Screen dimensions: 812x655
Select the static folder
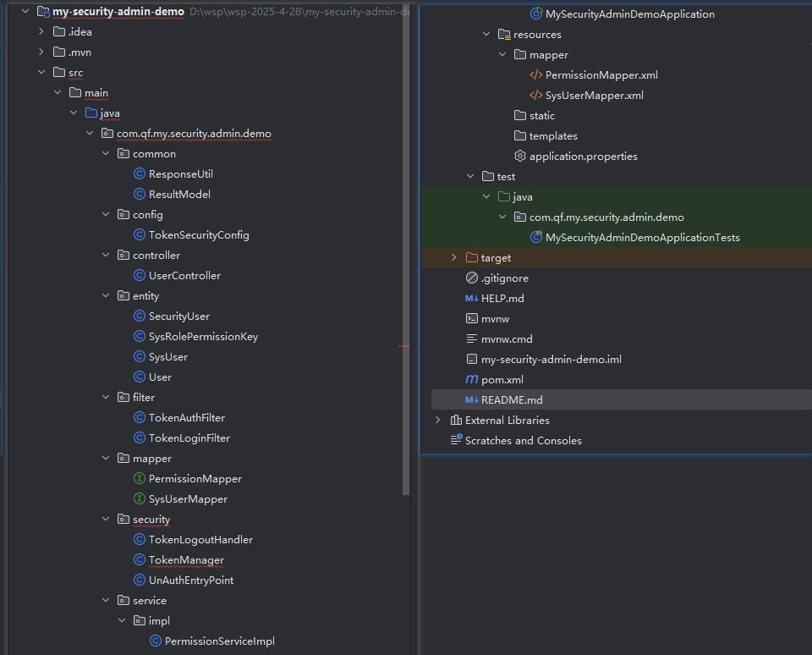pyautogui.click(x=541, y=116)
